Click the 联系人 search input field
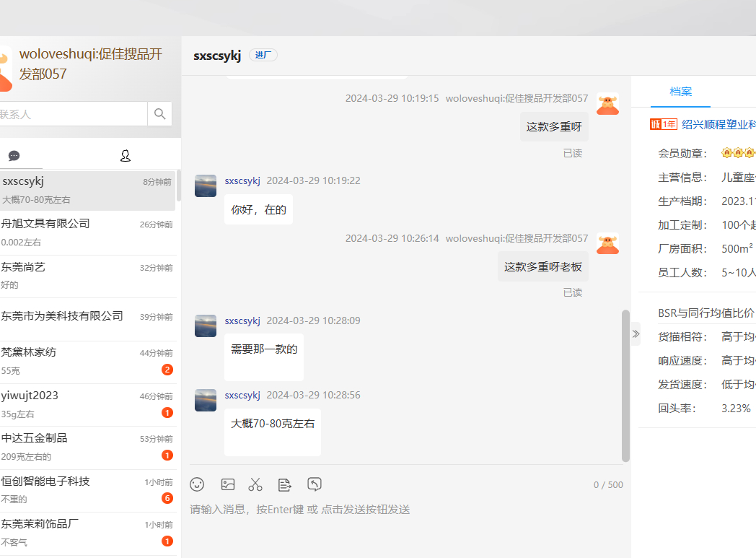Viewport: 756px width, 558px height. click(x=74, y=114)
